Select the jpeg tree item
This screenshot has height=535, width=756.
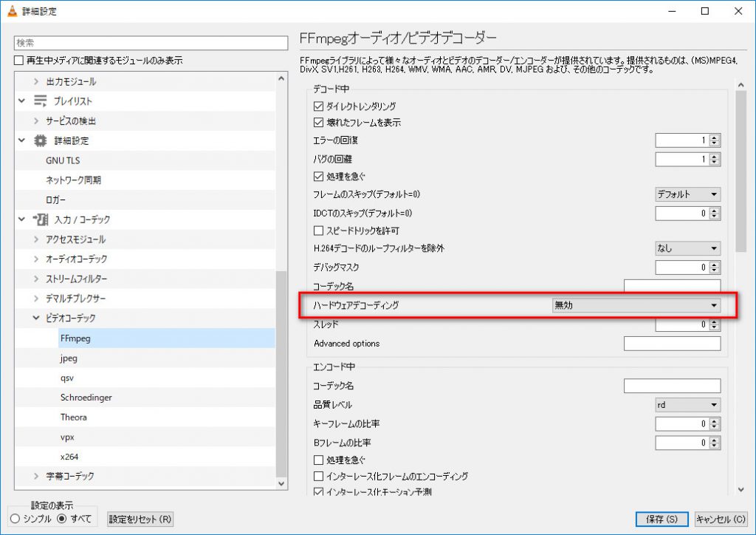69,358
